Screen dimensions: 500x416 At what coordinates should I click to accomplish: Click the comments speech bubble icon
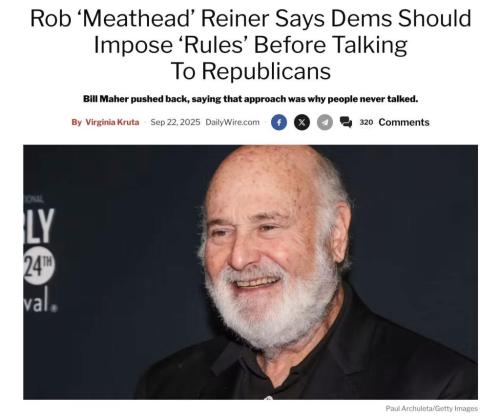(346, 122)
